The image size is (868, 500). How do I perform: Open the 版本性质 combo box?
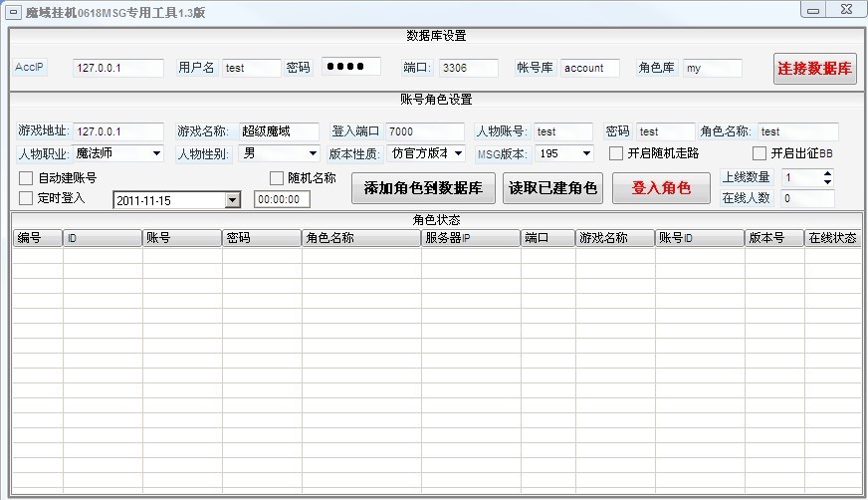coord(457,153)
